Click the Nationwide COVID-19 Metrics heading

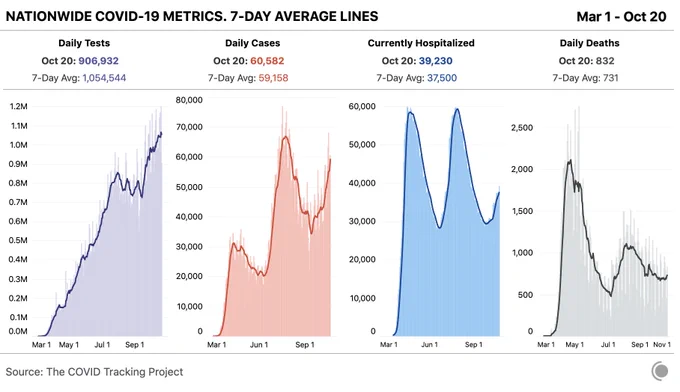pos(192,16)
